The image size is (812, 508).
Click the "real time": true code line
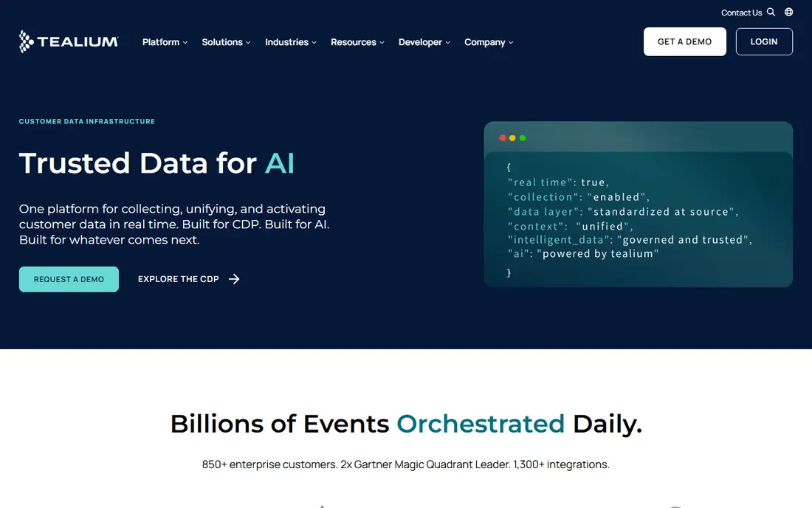(558, 182)
